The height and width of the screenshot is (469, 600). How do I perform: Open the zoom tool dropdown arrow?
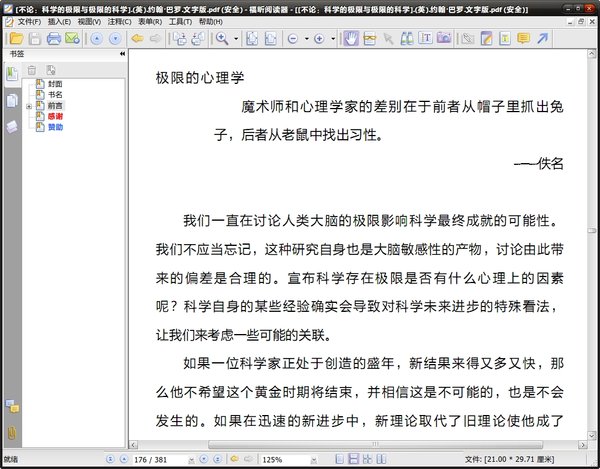(x=236, y=39)
